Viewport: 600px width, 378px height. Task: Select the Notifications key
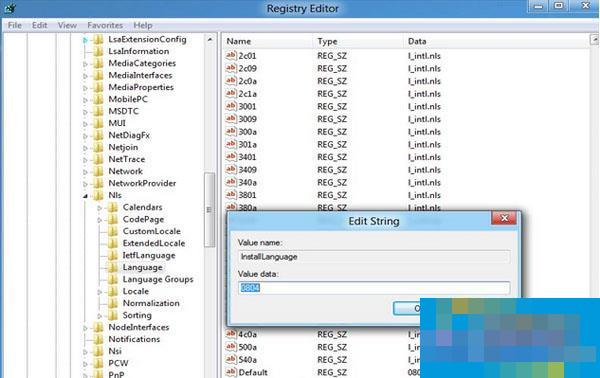coord(134,339)
